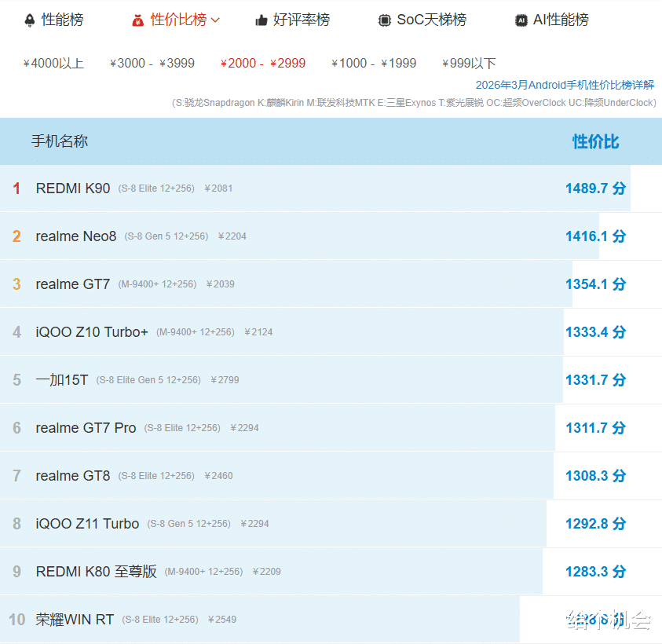Image resolution: width=662 pixels, height=644 pixels.
Task: Click the 1489.7 分 score
Action: [596, 188]
